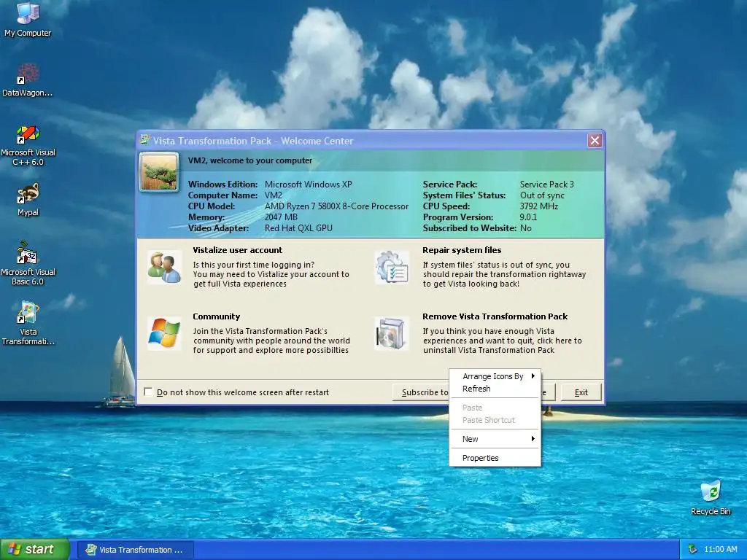Click the 11:00 AM taskbar clock
747x560 pixels.
pyautogui.click(x=720, y=549)
